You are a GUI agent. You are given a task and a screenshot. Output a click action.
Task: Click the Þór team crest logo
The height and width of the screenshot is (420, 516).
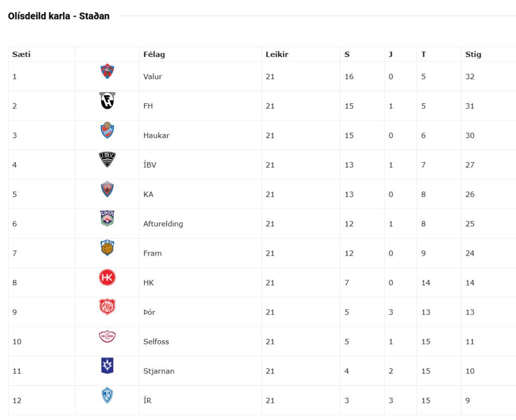(x=107, y=307)
